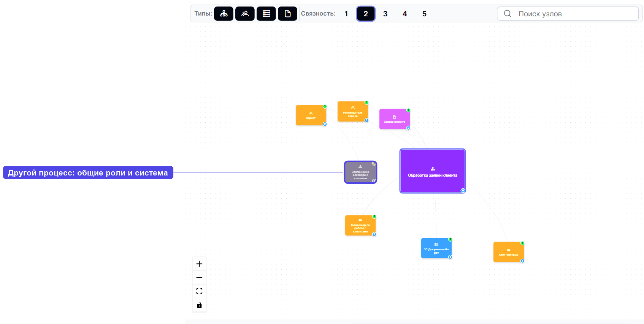Open the 'CRM-система' node

coord(509,252)
